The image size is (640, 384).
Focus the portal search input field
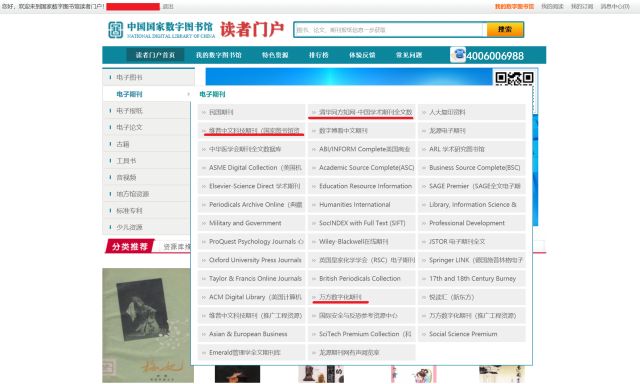coord(388,30)
